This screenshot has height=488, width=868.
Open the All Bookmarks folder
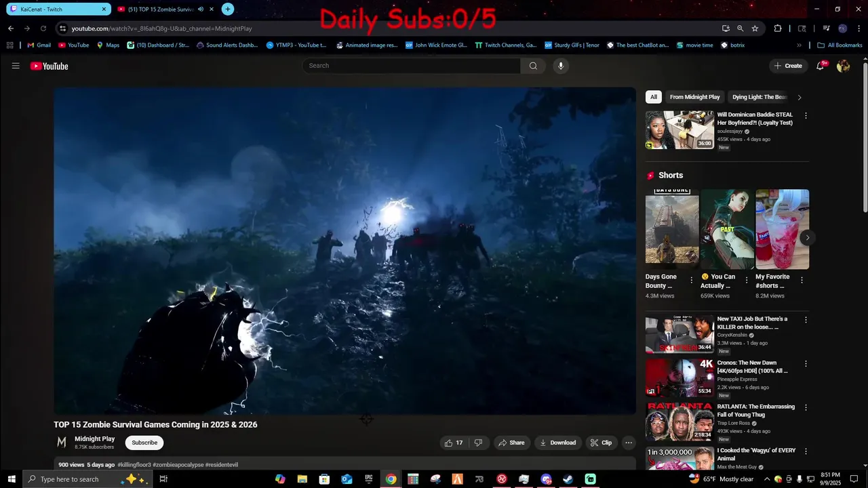click(840, 45)
